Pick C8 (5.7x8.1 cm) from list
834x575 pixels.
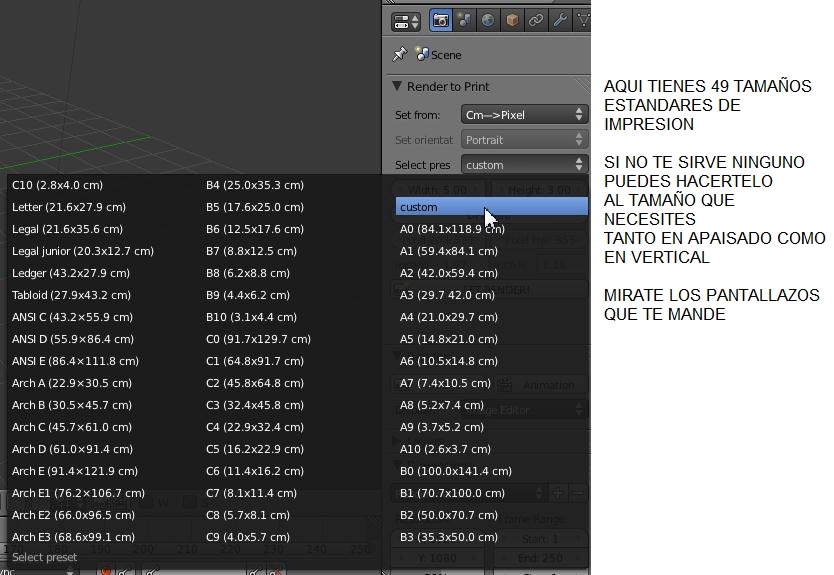(x=248, y=515)
